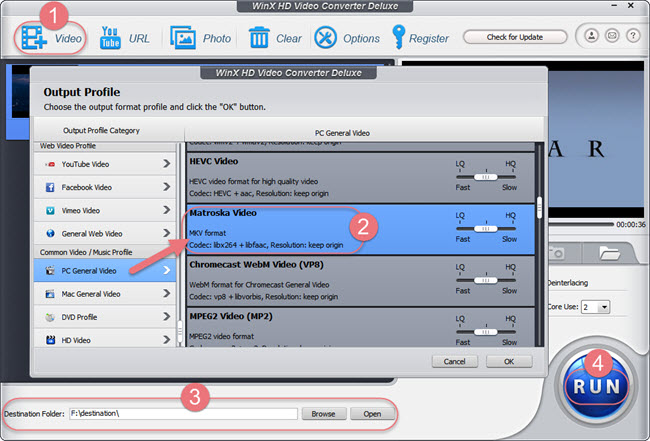Screen dimensions: 650x441
Task: Click the General Web Video globe icon
Action: point(50,233)
